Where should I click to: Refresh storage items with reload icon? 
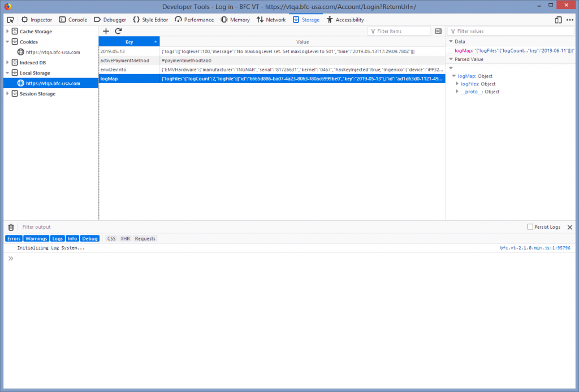pyautogui.click(x=118, y=31)
